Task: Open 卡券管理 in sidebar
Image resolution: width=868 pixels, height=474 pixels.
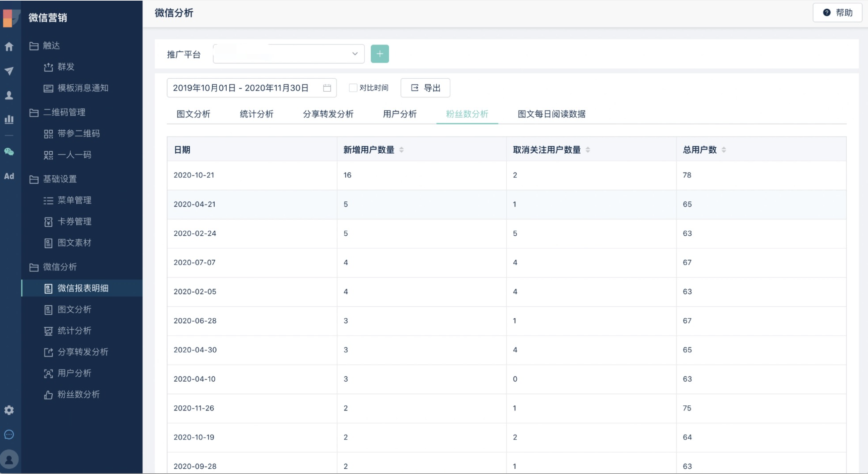Action: [x=82, y=221]
